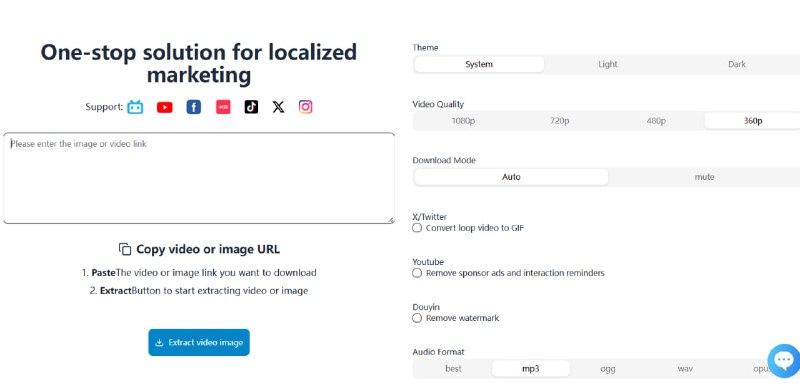Click the Extract video image button
The width and height of the screenshot is (800, 384).
(199, 342)
